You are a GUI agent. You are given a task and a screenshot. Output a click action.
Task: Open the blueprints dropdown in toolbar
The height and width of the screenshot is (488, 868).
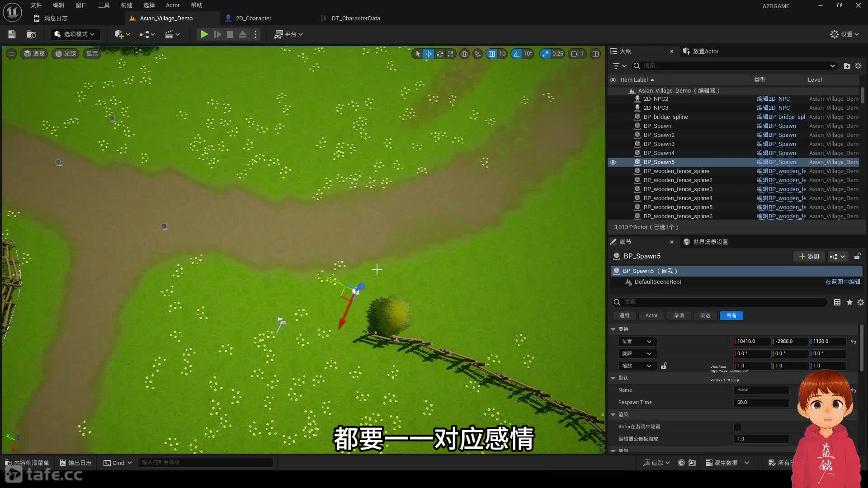[x=147, y=34]
